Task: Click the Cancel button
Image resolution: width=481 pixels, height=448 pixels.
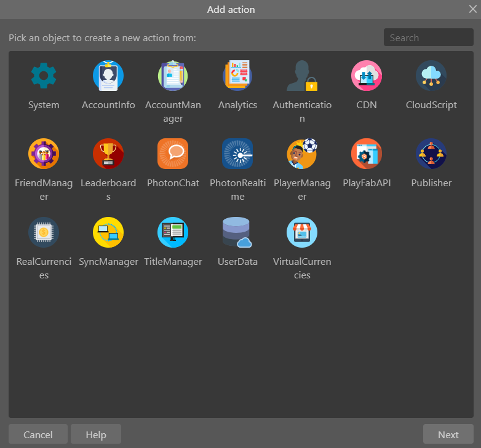Action: (38, 434)
